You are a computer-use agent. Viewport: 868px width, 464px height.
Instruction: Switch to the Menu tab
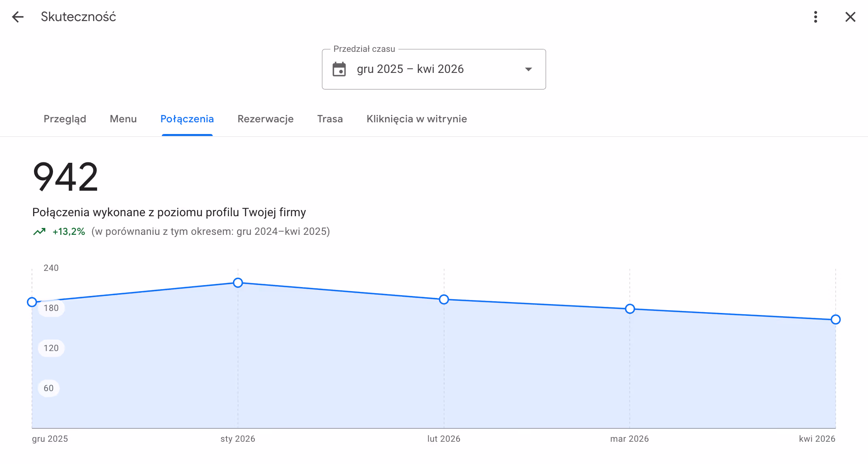click(123, 119)
